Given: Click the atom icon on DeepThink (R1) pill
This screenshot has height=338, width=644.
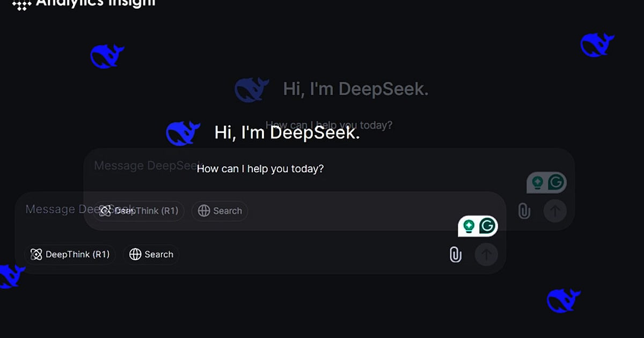Looking at the screenshot, I should (x=37, y=254).
